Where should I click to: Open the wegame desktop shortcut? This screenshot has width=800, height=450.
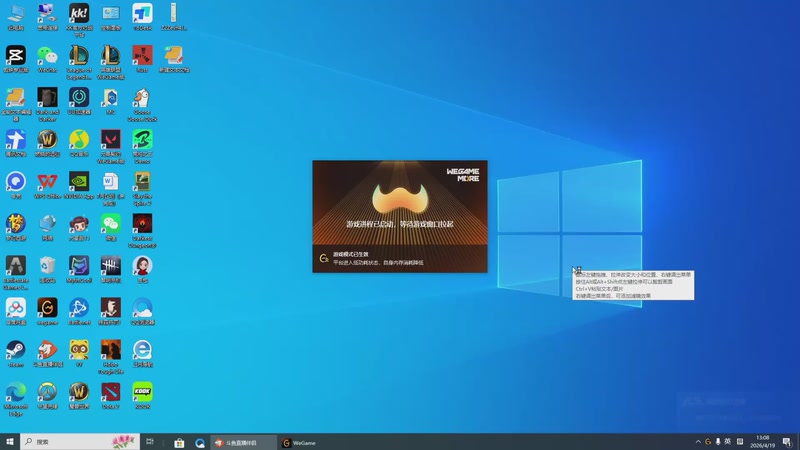47,311
